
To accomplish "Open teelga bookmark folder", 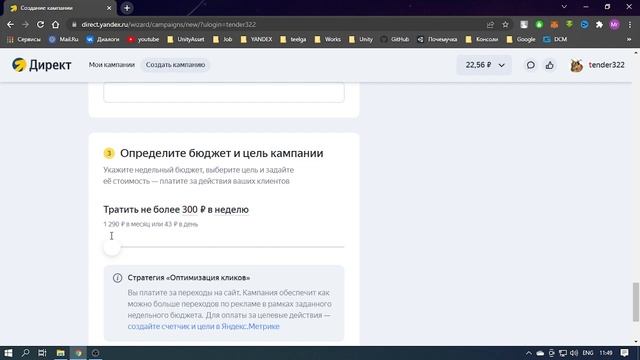I will 293,39.
